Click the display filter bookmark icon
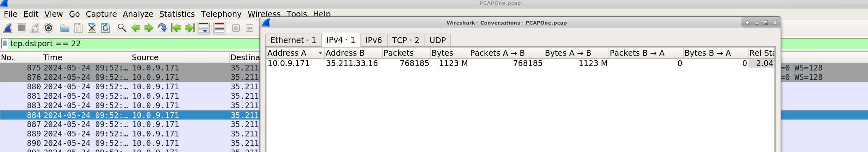The width and height of the screenshot is (868, 152). (5, 43)
